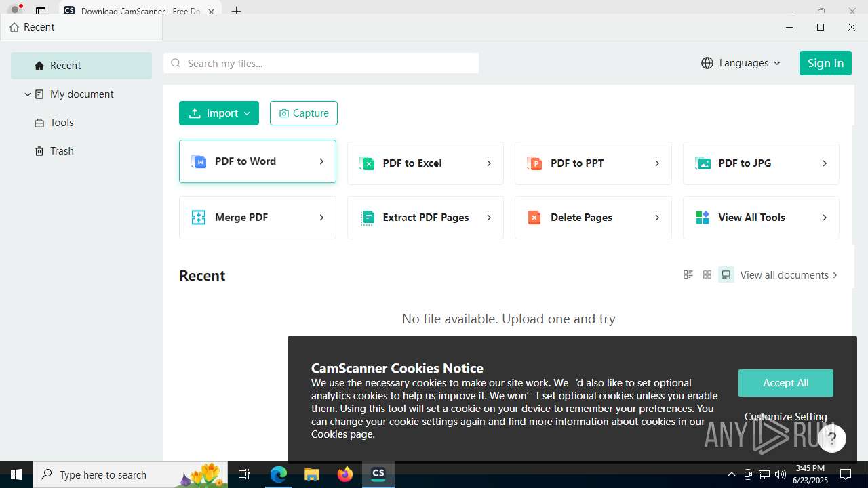Click the PDF to JPG icon
The width and height of the screenshot is (868, 488).
click(x=703, y=163)
